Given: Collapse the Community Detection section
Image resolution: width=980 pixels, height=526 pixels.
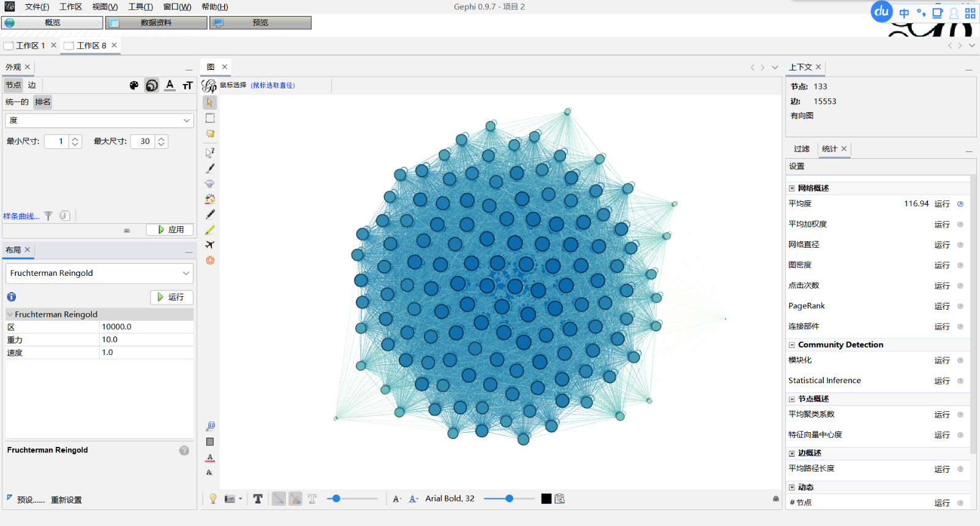Looking at the screenshot, I should 792,345.
